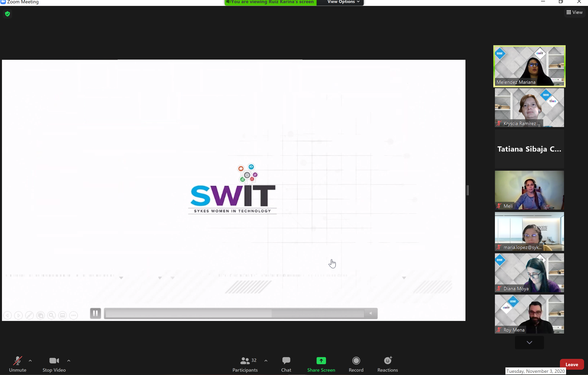This screenshot has width=588, height=375.
Task: Open the Chat panel
Action: 286,364
